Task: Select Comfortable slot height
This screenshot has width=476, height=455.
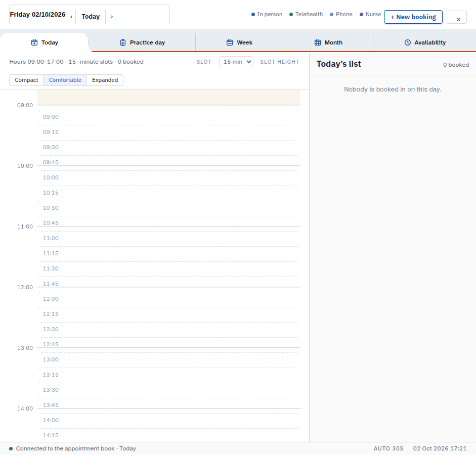Action: (65, 80)
